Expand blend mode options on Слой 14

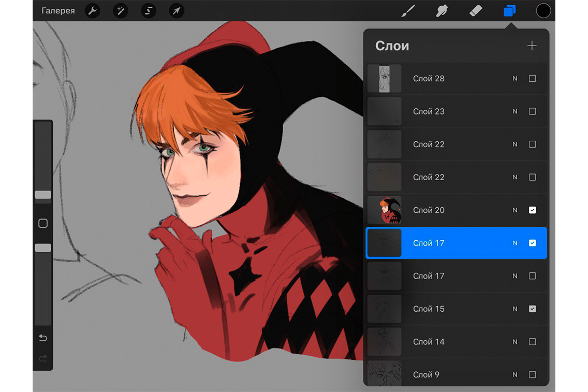(514, 342)
